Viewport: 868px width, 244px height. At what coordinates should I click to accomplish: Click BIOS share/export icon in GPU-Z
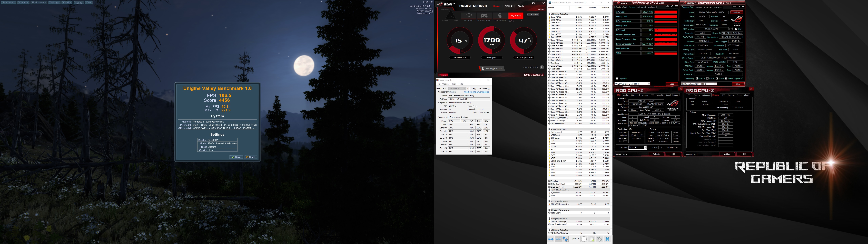[731, 29]
